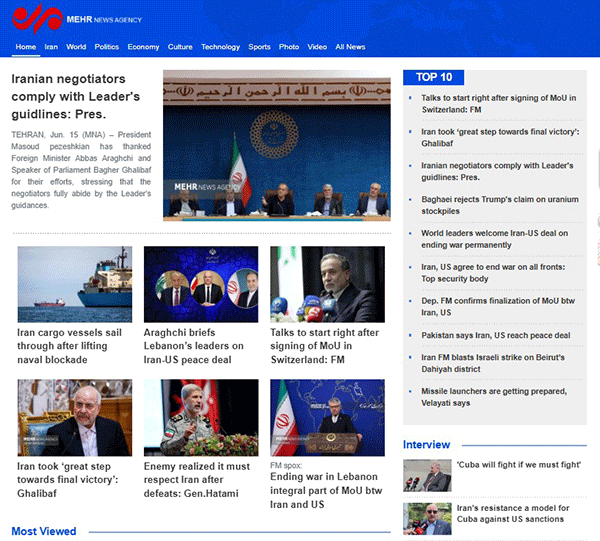The height and width of the screenshot is (541, 600).
Task: Click lead story summary starting 'TEHRAN, Jun. 15 (MNA)'
Action: point(81,170)
